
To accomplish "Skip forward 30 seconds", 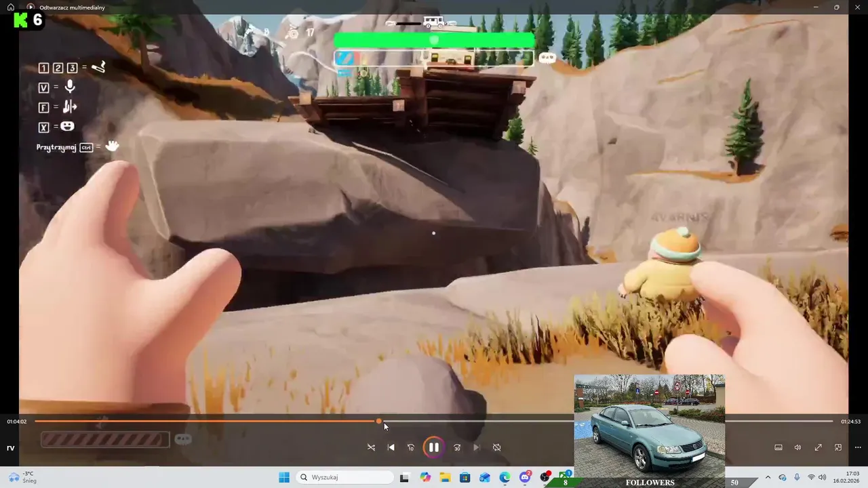I will click(x=457, y=447).
